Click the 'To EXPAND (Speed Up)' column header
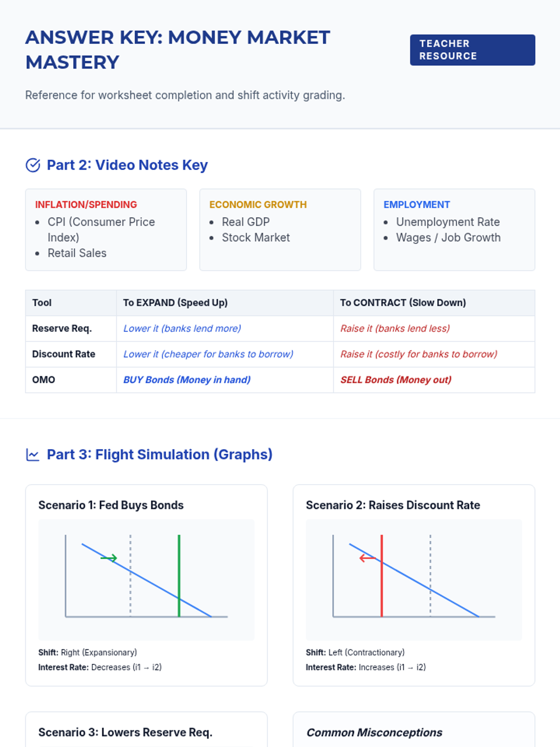Viewport: 560px width, 747px height. click(x=175, y=303)
